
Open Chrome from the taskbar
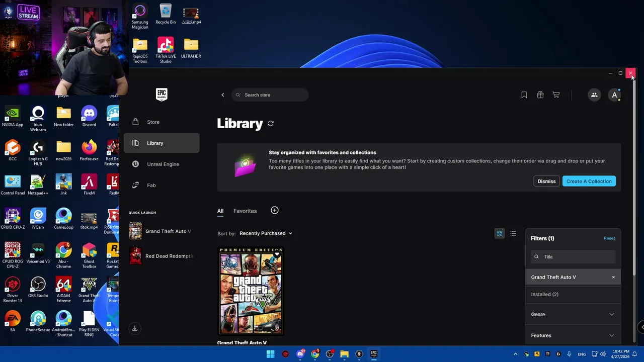[315, 354]
